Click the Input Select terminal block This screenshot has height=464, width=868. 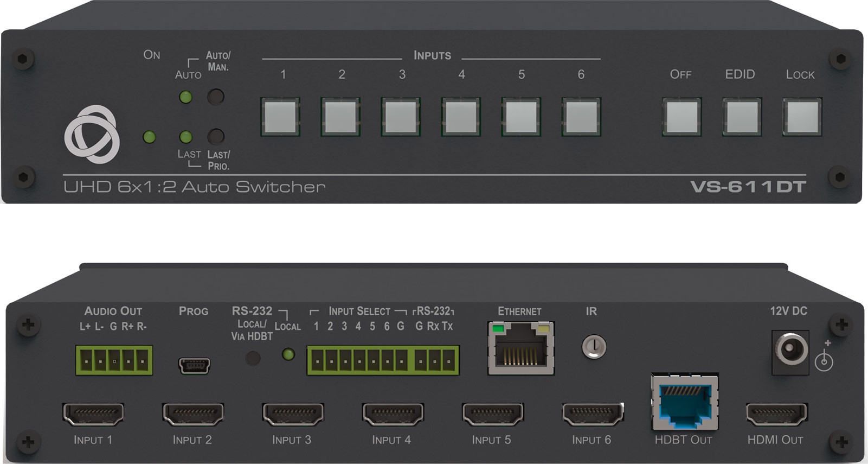tap(358, 360)
